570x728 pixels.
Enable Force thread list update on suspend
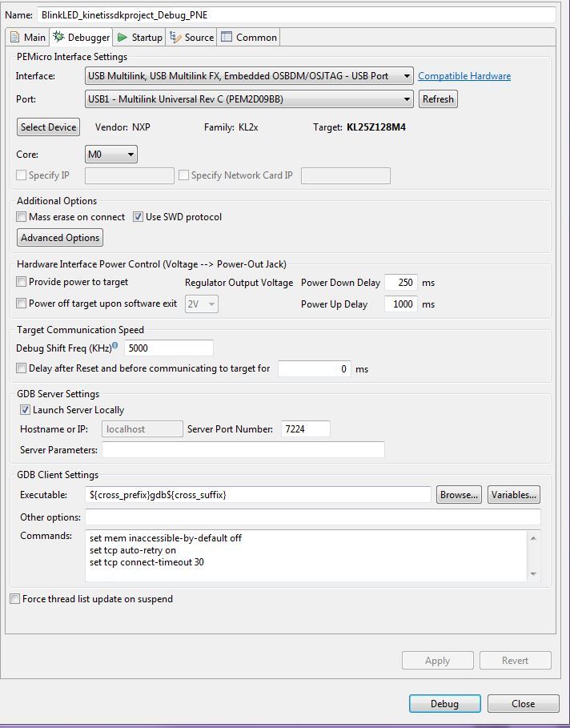point(15,599)
